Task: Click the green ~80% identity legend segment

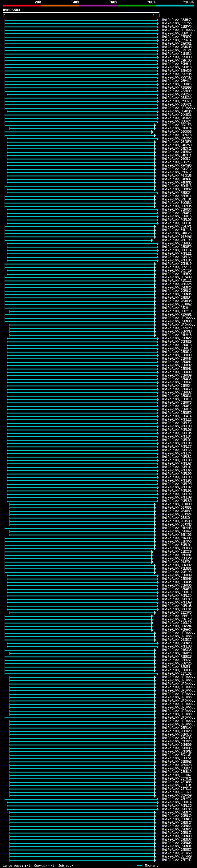Action: (137, 6)
